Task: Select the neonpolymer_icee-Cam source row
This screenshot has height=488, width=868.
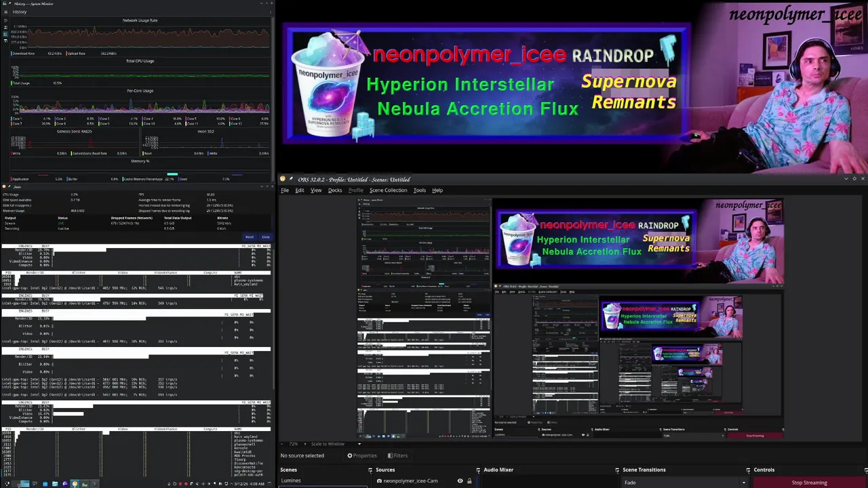Action: [425, 481]
